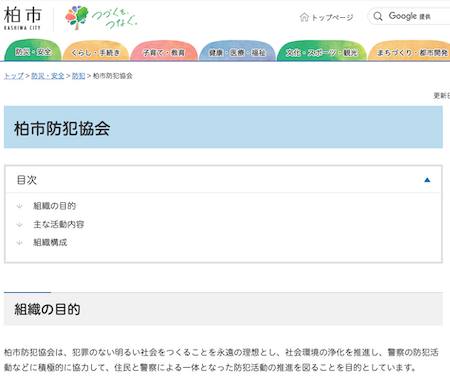450x384 pixels.
Task: Click the search magnifier icon
Action: point(378,16)
